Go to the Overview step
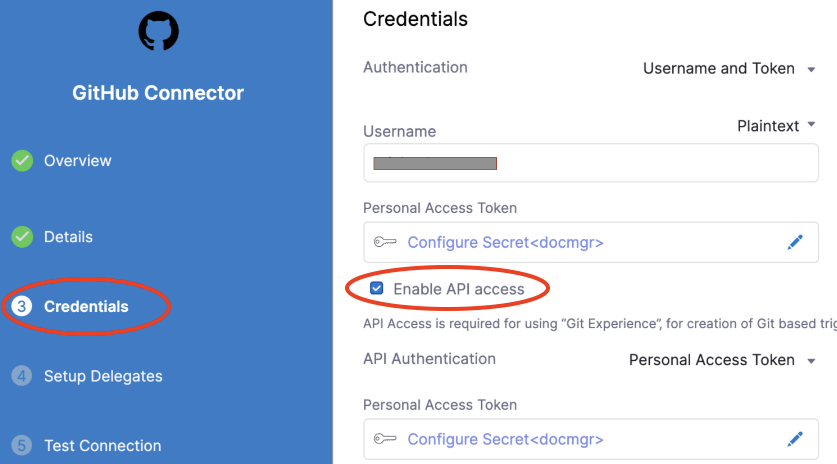Image resolution: width=837 pixels, height=464 pixels. 77,160
